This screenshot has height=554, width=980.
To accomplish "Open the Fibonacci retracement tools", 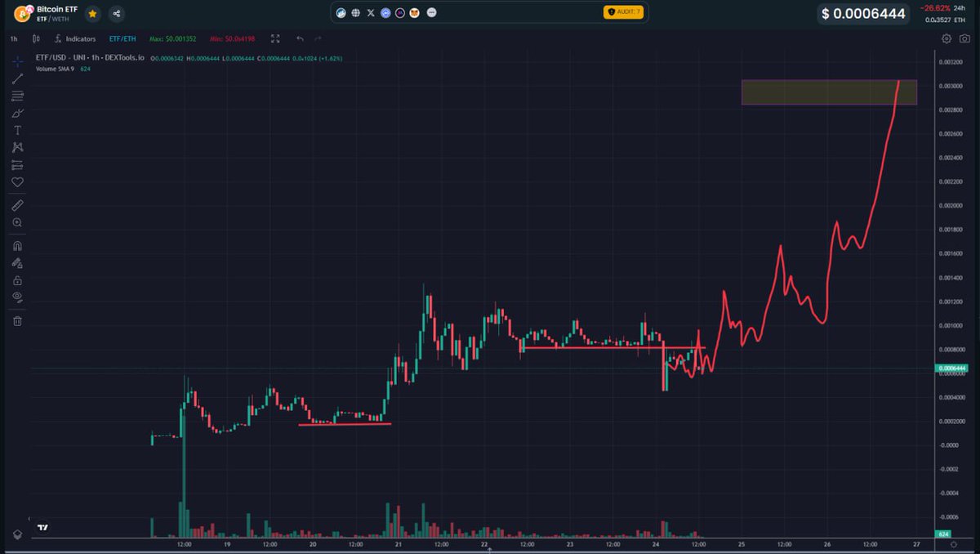I will [17, 96].
